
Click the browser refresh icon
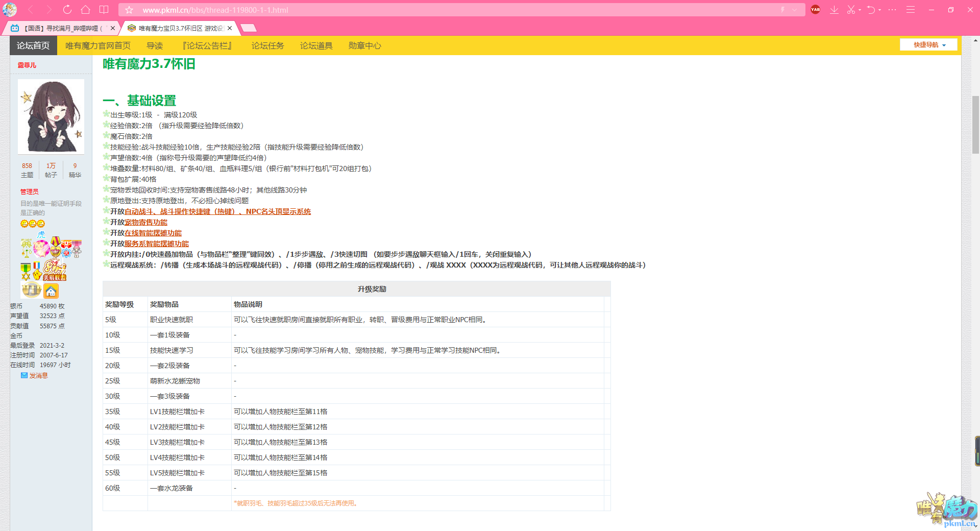point(67,10)
